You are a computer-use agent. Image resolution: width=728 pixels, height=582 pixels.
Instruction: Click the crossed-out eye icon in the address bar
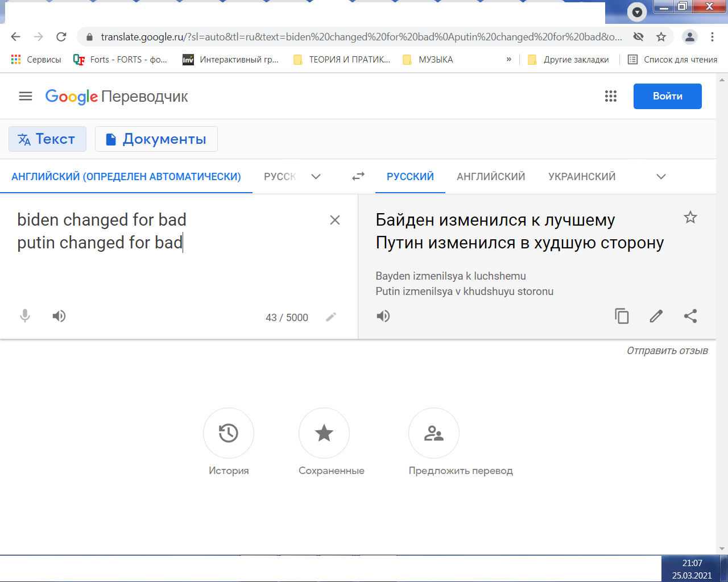(639, 37)
